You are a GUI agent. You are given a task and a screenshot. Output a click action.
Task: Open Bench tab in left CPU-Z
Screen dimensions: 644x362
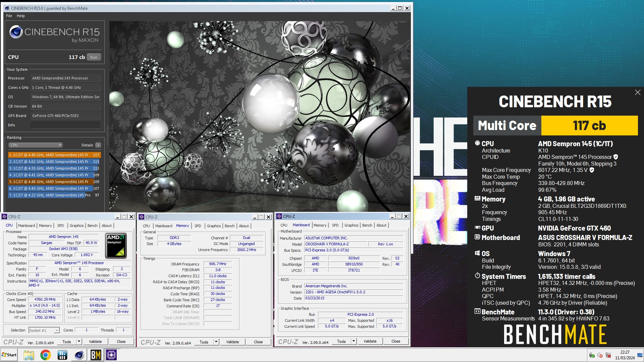click(93, 226)
